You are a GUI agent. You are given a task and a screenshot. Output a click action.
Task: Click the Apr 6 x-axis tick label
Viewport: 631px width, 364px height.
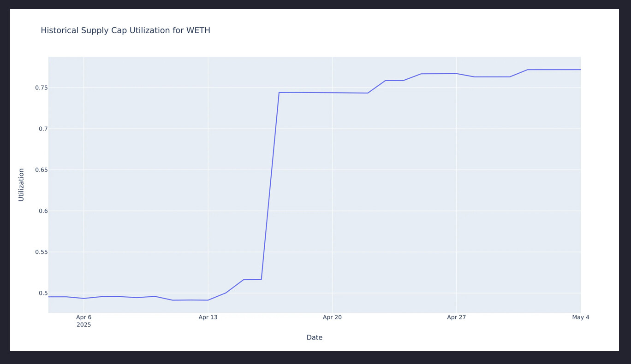click(83, 317)
